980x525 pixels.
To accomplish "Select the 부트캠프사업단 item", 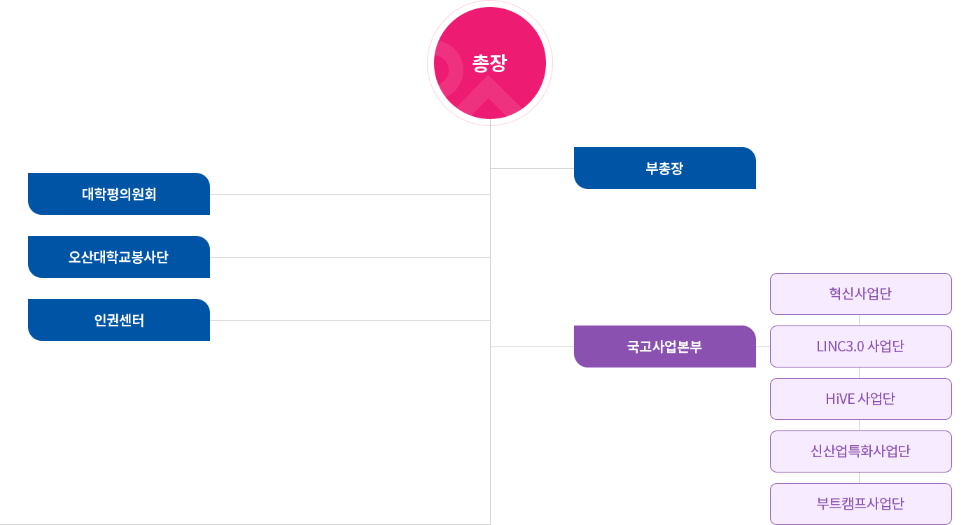I will [861, 504].
